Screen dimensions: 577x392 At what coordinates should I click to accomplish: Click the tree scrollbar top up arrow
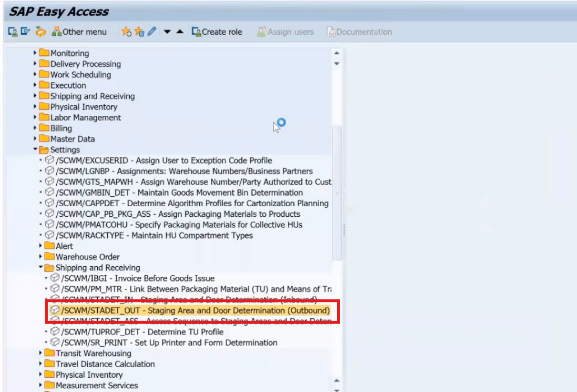(x=337, y=53)
